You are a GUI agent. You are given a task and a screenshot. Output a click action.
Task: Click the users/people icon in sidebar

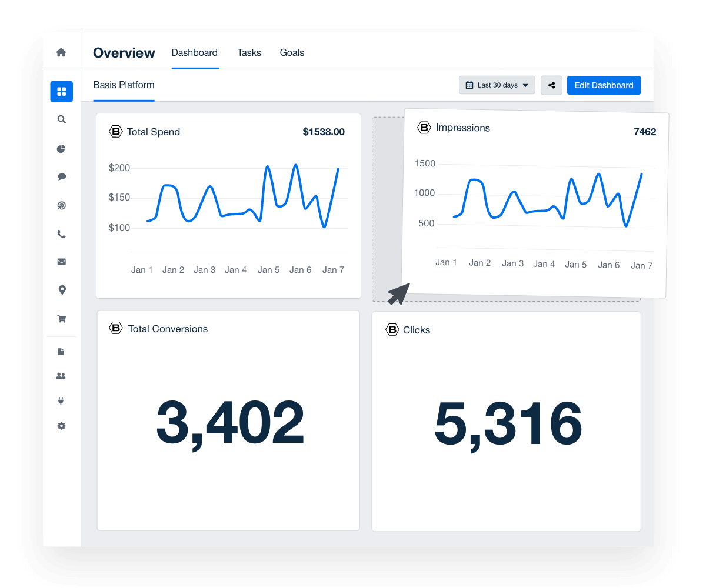[x=61, y=376]
